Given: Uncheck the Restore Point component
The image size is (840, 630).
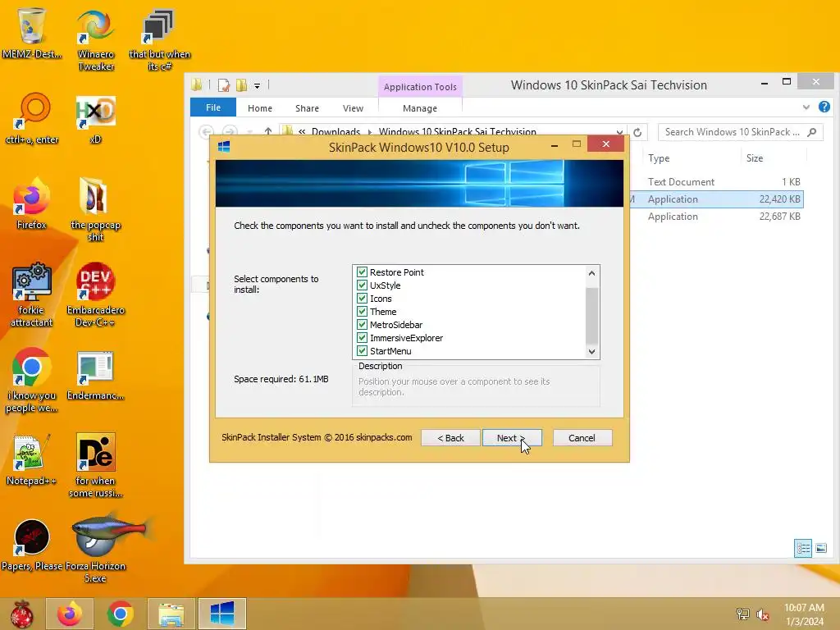Looking at the screenshot, I should tap(362, 272).
